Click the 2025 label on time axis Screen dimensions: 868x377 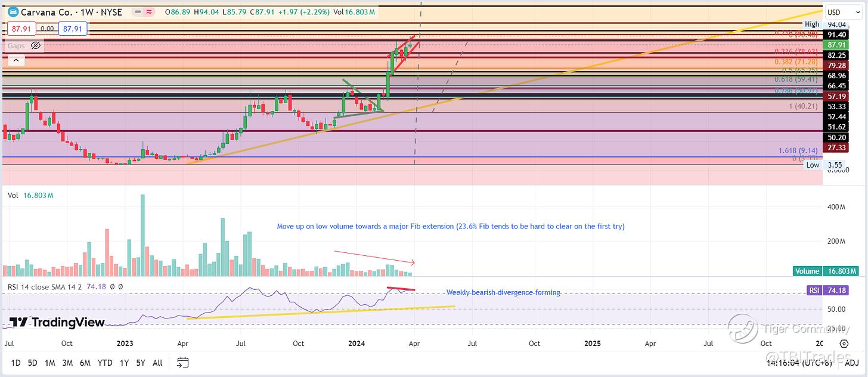coord(593,344)
